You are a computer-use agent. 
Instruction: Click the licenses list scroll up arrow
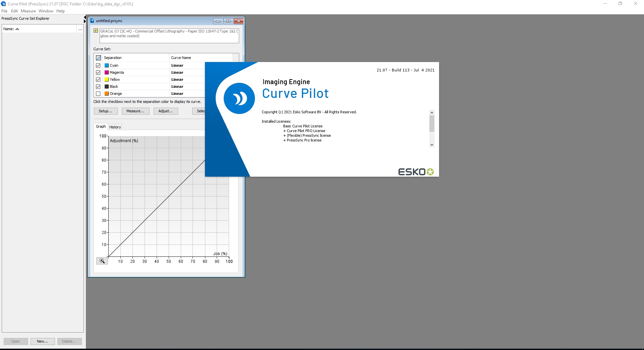click(432, 113)
